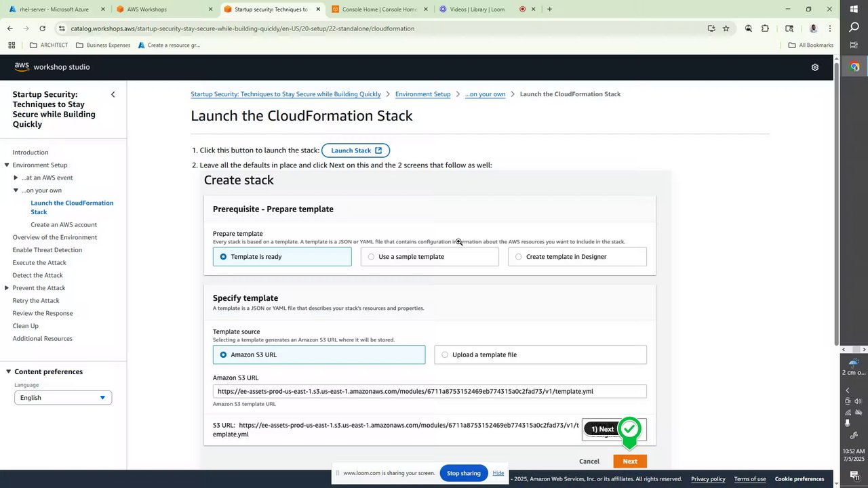This screenshot has width=868, height=488.
Task: Open a new browser tab
Action: (549, 9)
